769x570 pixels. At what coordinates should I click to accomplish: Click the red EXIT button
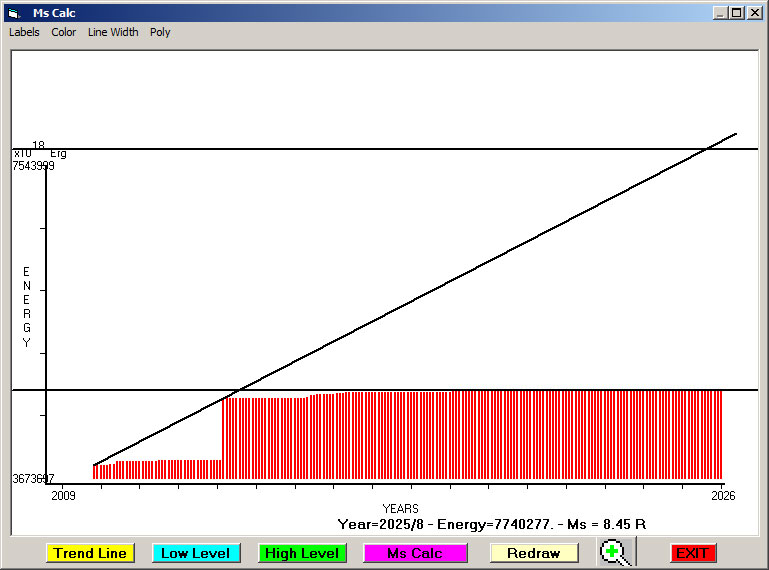(x=693, y=553)
